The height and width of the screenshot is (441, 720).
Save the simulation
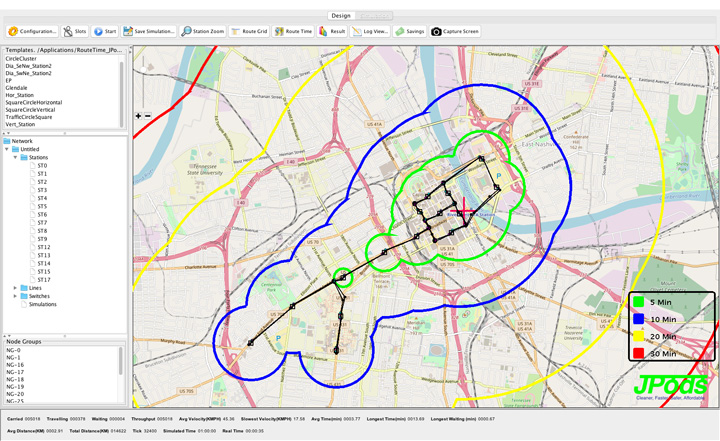(x=149, y=32)
